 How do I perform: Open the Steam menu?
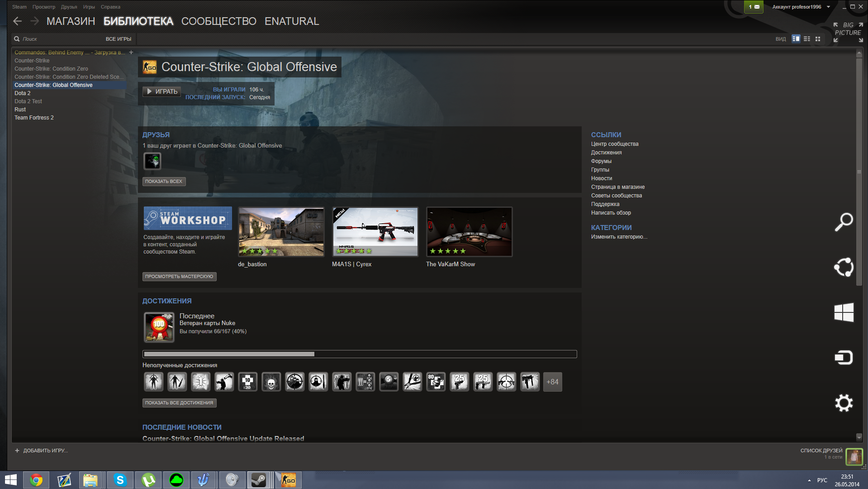coord(19,7)
